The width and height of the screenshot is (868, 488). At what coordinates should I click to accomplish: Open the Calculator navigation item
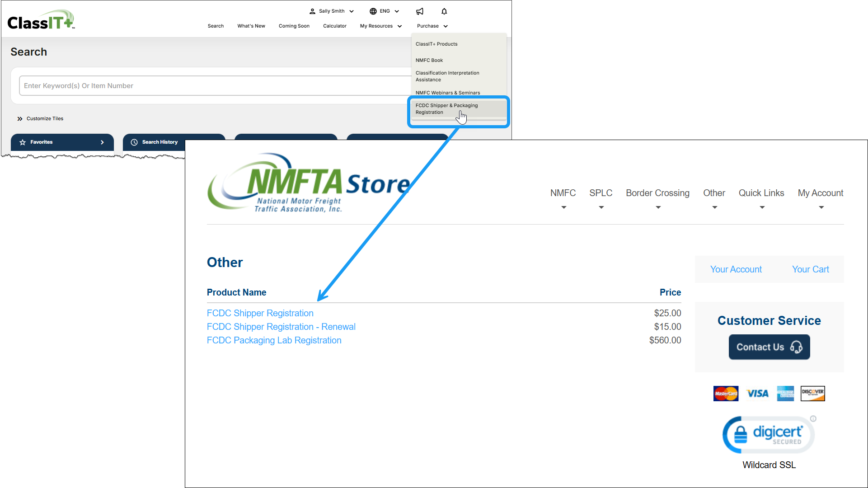(x=335, y=26)
